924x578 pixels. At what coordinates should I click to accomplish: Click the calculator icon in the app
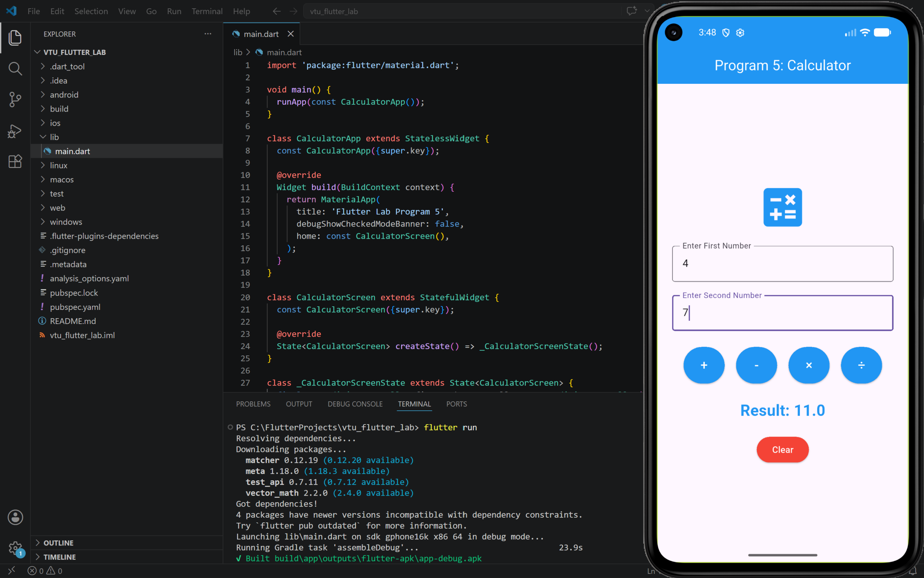[x=783, y=207]
